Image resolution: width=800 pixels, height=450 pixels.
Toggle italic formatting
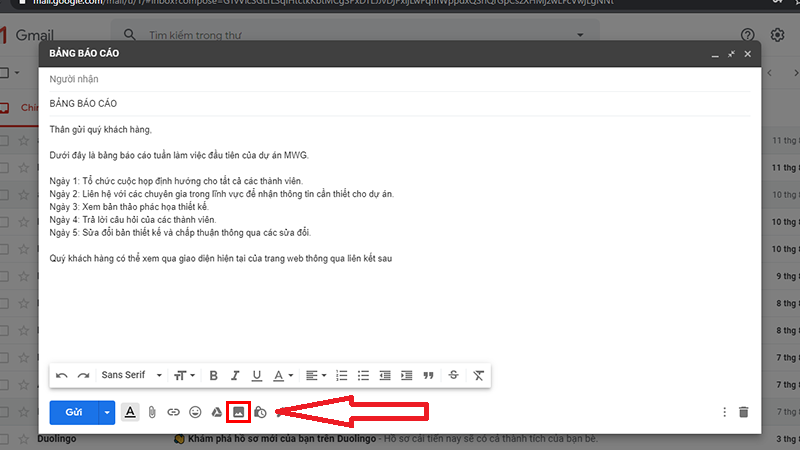tap(235, 376)
